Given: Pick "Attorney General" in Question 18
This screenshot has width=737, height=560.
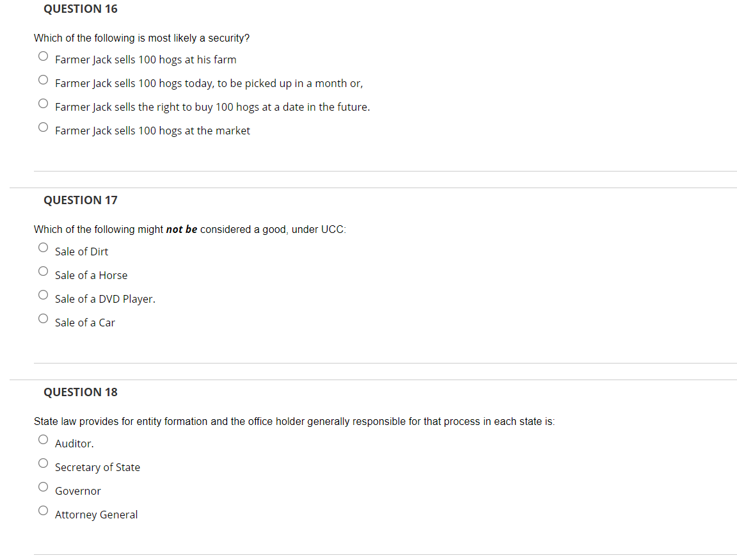Looking at the screenshot, I should 43,509.
